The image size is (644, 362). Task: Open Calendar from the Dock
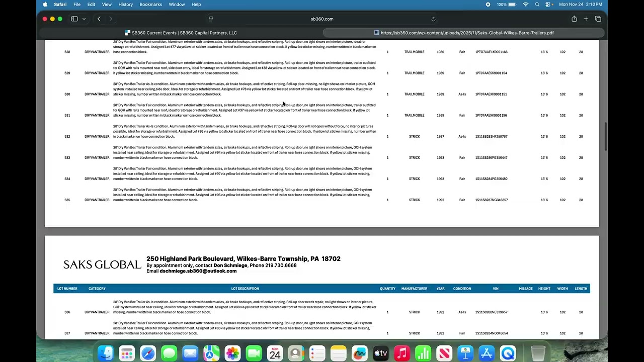pos(275,353)
